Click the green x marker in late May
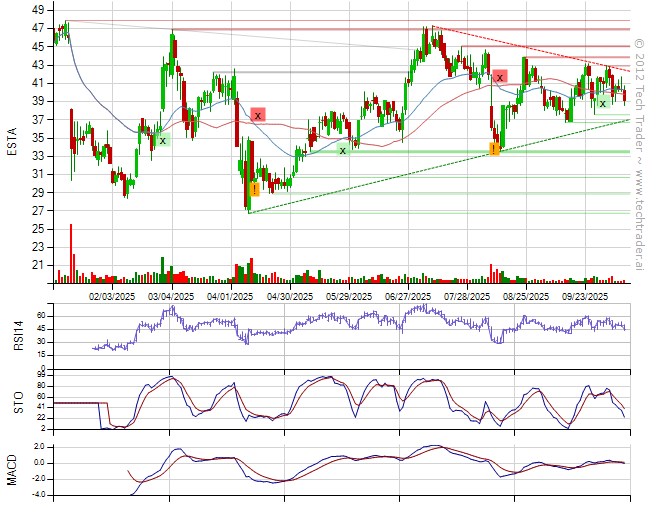 (x=343, y=150)
